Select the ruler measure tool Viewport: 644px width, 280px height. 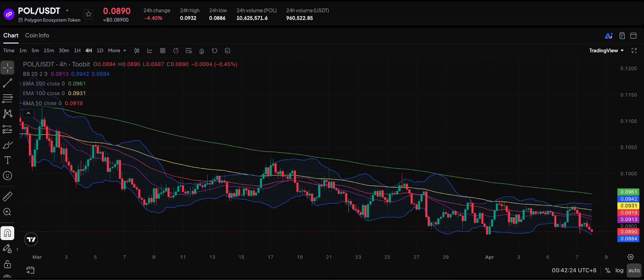pyautogui.click(x=8, y=197)
